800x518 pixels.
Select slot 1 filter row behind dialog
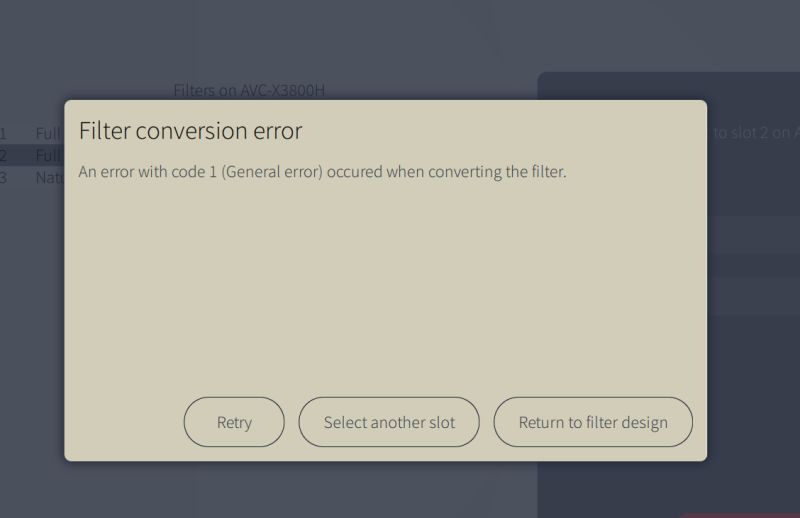point(47,133)
